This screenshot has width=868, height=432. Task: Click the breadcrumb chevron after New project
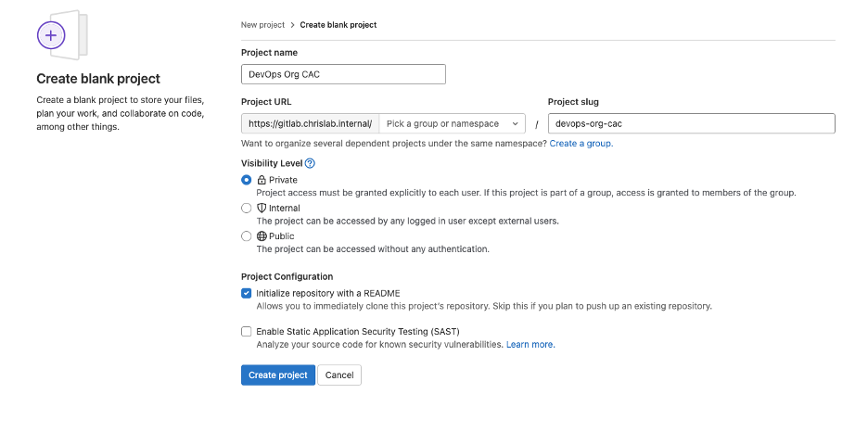pyautogui.click(x=292, y=25)
